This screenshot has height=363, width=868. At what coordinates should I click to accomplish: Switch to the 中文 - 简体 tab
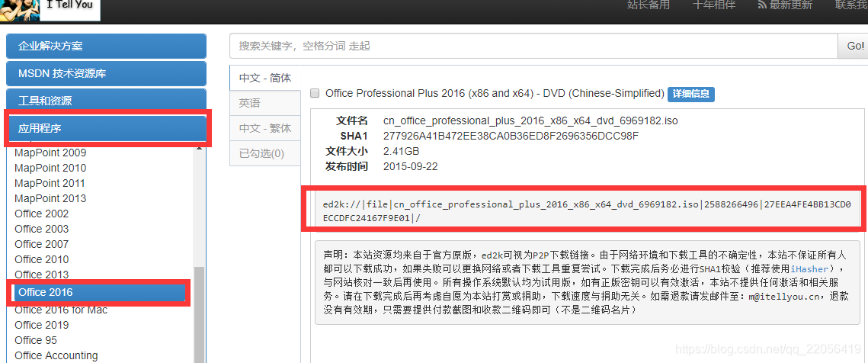pyautogui.click(x=265, y=78)
